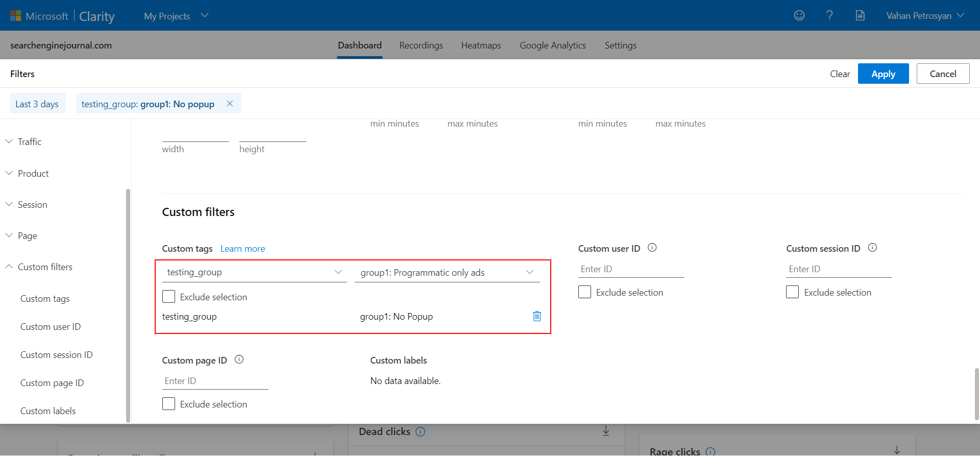Expand the Traffic filter section
Screen dimensions: 980x456
(x=30, y=142)
